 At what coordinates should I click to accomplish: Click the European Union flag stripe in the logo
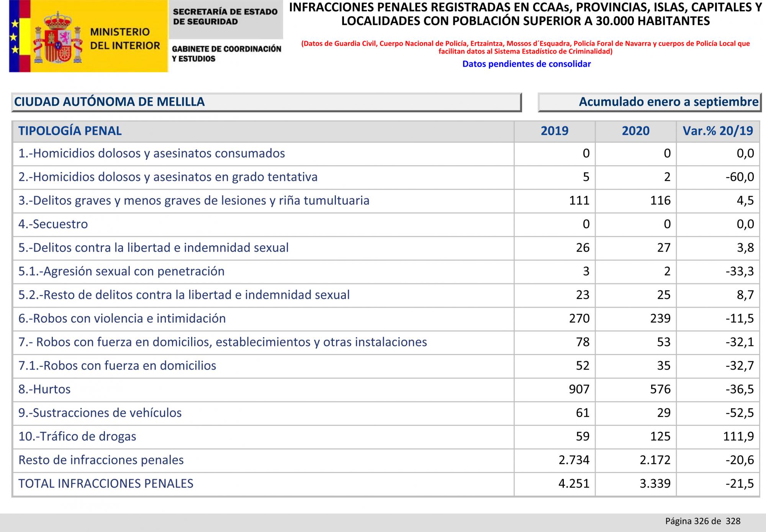(x=14, y=36)
